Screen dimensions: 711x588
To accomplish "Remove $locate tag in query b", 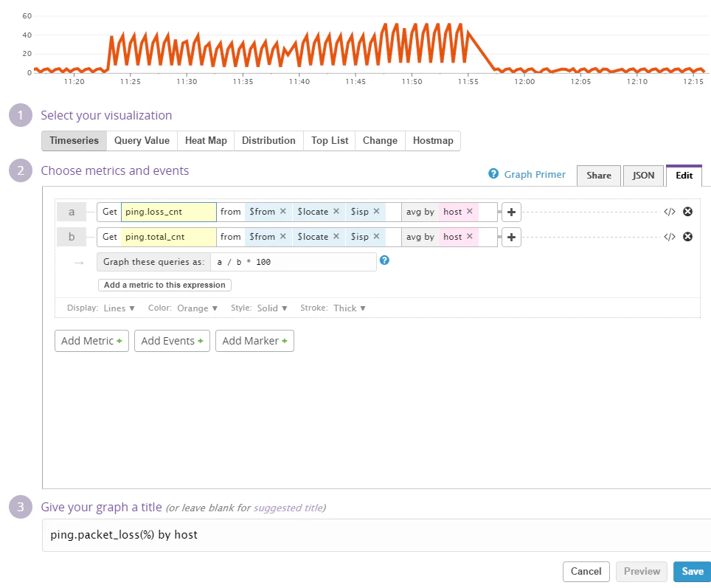I will tap(336, 236).
